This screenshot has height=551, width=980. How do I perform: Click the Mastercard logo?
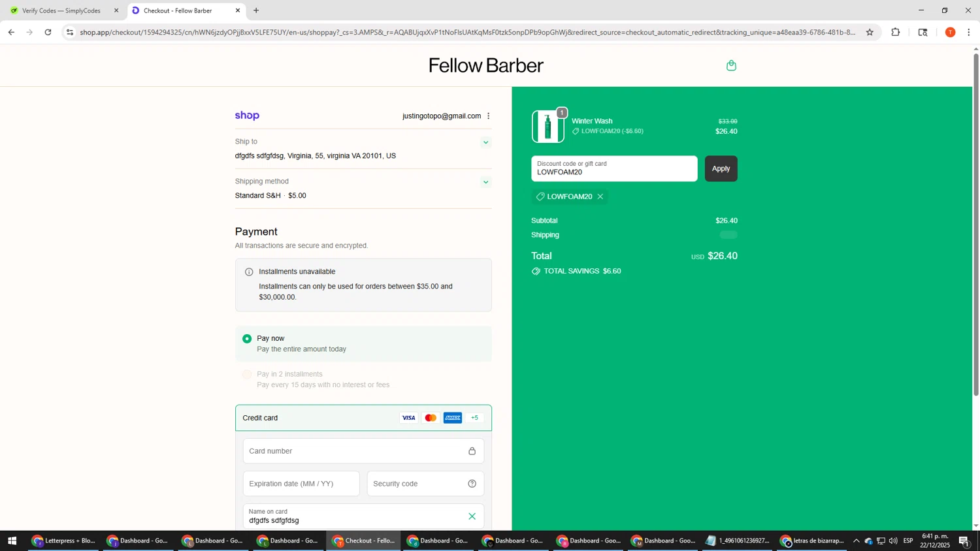coord(431,418)
